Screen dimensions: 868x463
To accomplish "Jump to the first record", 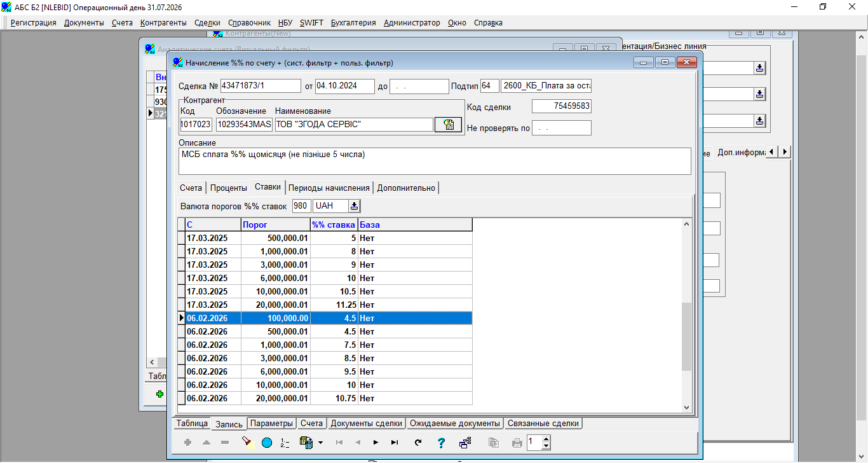I will click(339, 443).
